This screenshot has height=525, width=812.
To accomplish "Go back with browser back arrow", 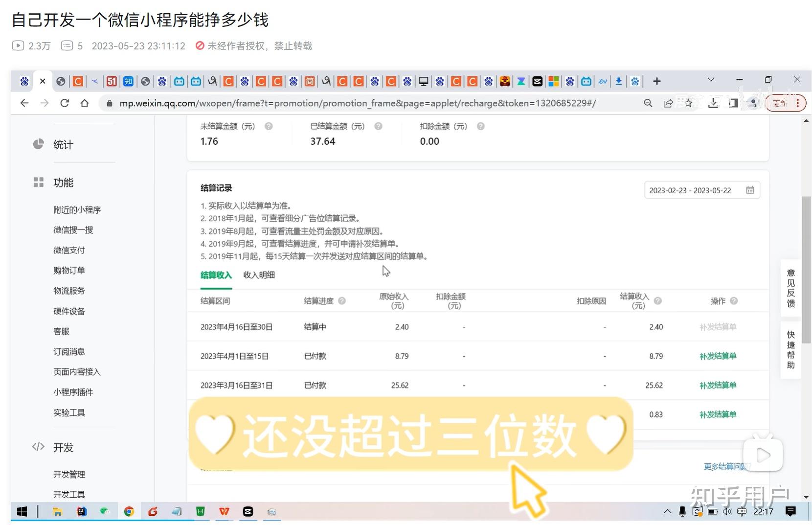I will pyautogui.click(x=24, y=103).
